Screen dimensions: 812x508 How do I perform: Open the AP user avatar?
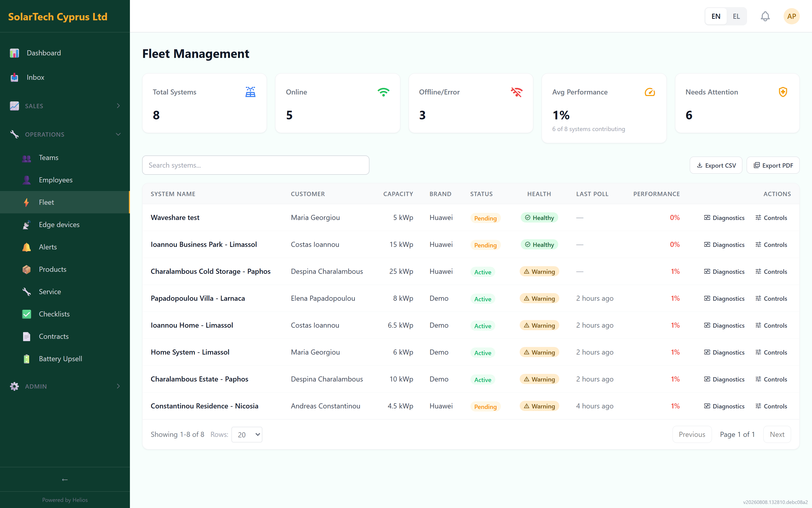point(791,16)
